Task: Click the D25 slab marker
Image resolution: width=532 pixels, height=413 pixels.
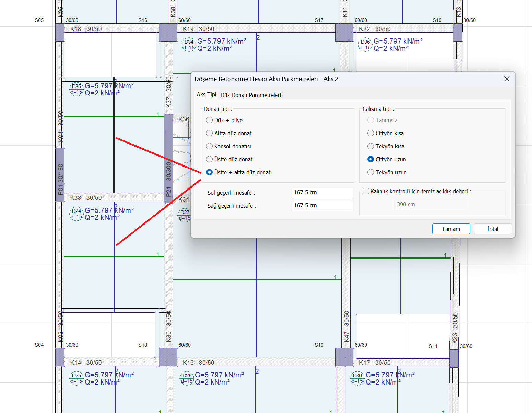Action: (76, 378)
